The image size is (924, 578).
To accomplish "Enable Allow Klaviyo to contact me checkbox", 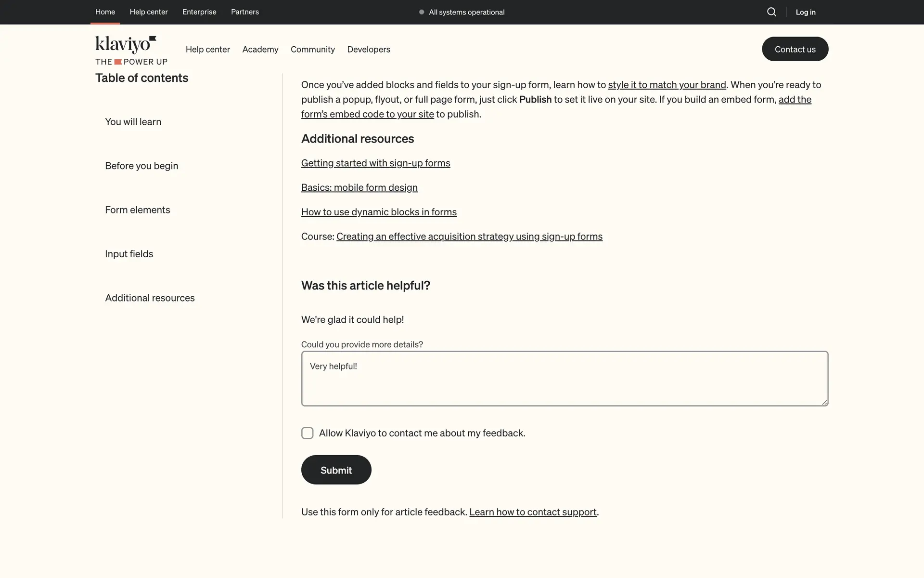I will (308, 433).
